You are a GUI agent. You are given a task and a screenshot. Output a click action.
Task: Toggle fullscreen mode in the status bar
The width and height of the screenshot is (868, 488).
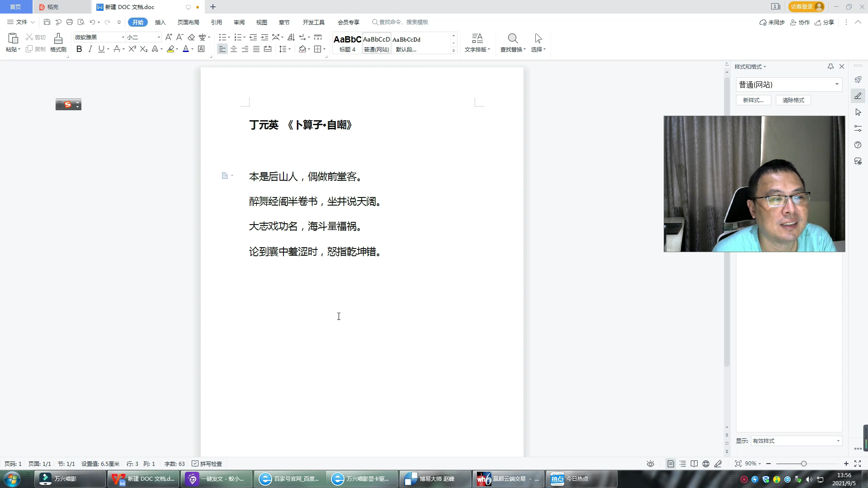click(857, 464)
